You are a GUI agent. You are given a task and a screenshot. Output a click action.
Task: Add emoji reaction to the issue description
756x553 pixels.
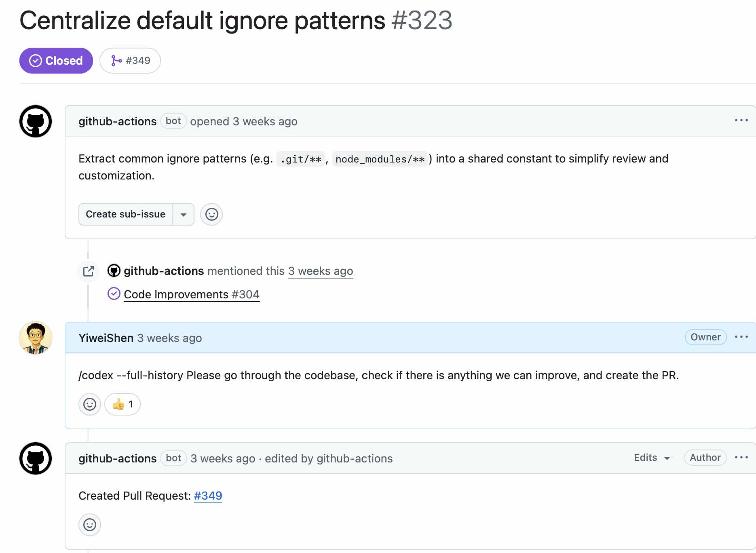211,214
